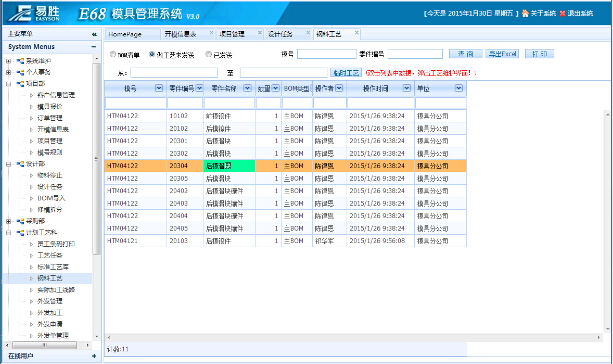Open the 模号 column filter dropdown

coord(159,88)
